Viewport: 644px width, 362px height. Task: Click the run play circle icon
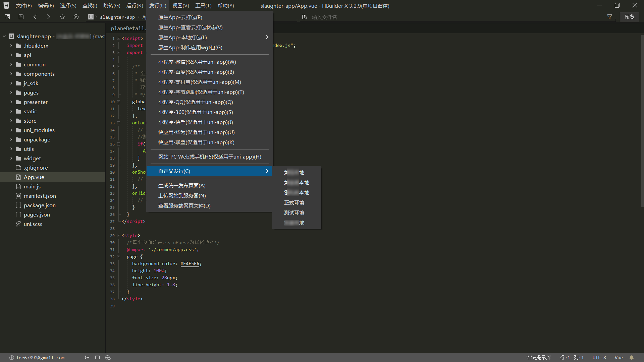pyautogui.click(x=76, y=17)
